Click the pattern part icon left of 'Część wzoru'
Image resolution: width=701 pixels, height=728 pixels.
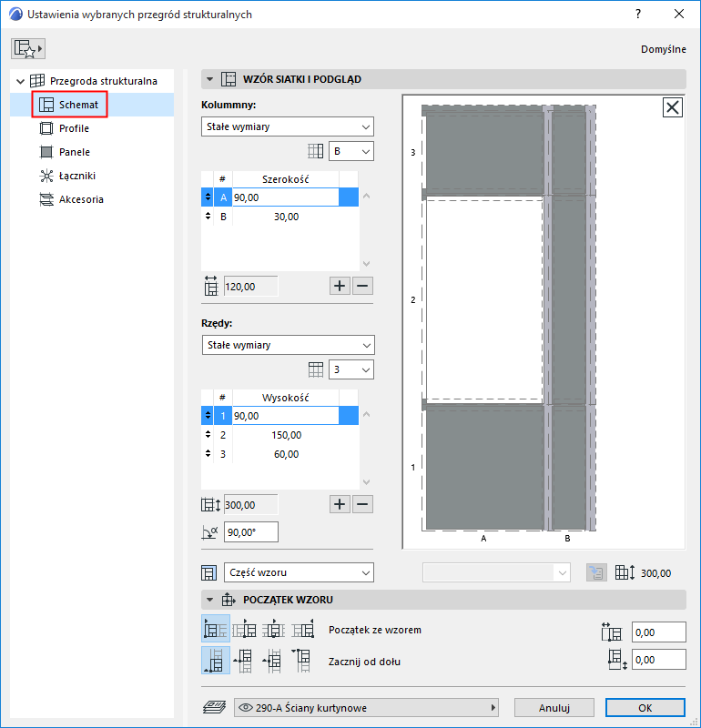tap(209, 573)
